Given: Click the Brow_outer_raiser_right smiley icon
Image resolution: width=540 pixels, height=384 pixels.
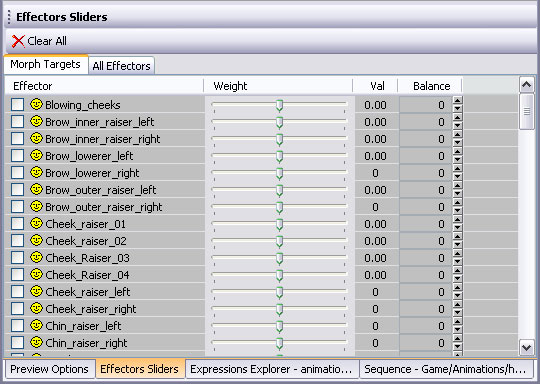Looking at the screenshot, I should [36, 206].
